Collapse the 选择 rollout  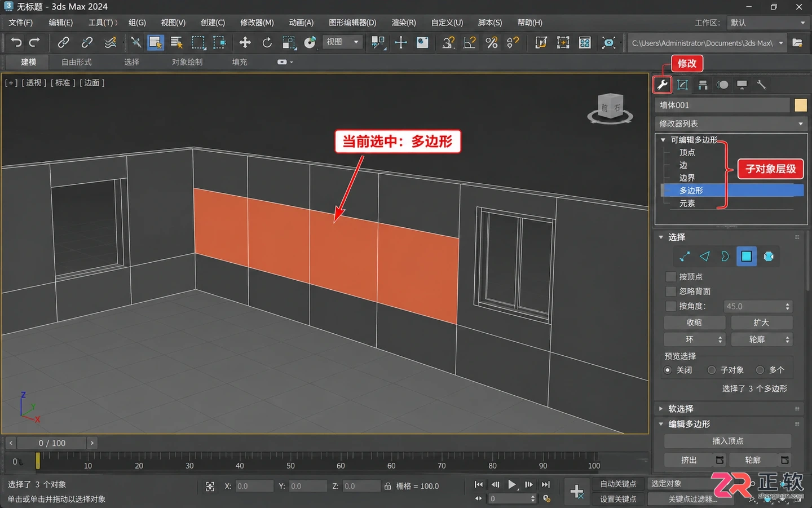pos(661,237)
